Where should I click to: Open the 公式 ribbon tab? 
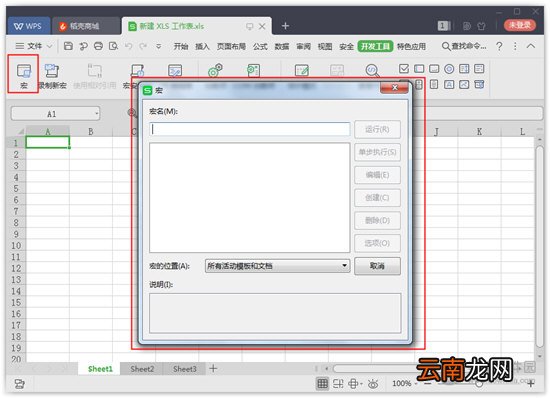260,46
